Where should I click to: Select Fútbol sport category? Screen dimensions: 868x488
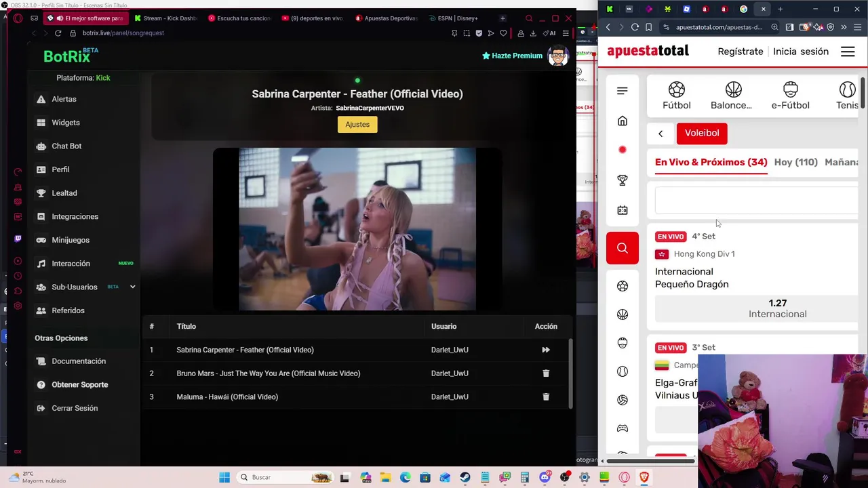tap(677, 96)
